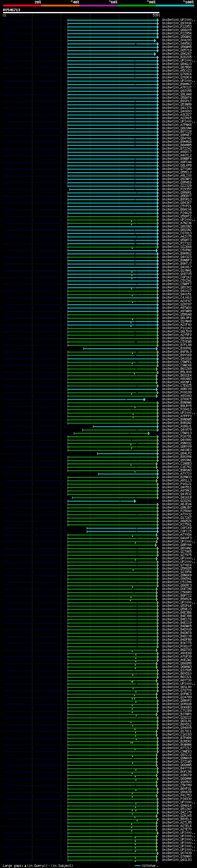Click the UniRef100_O04293 label

tap(177, 40)
